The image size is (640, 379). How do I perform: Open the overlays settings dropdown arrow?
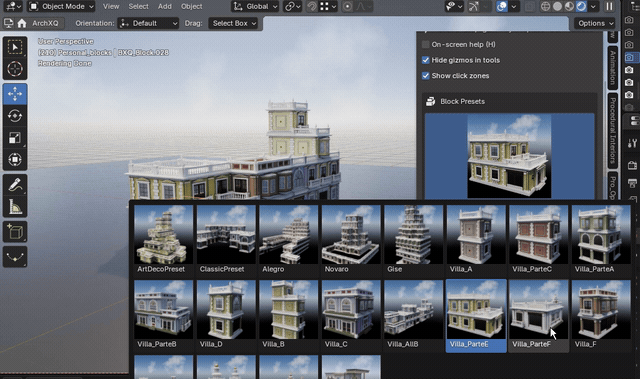coord(513,7)
